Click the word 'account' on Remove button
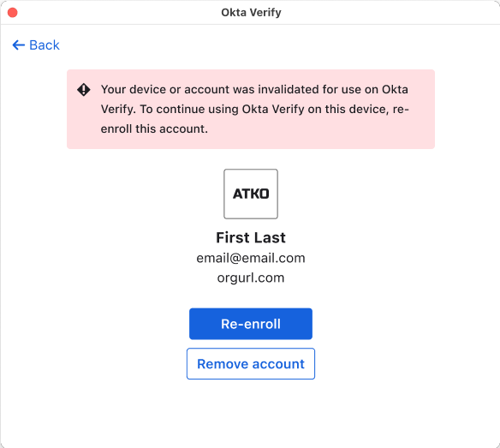The image size is (500, 448). click(x=279, y=364)
